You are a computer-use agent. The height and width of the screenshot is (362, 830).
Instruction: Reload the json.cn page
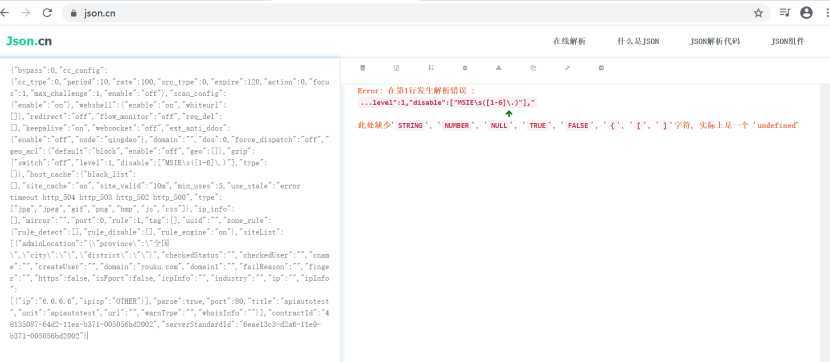[x=47, y=13]
